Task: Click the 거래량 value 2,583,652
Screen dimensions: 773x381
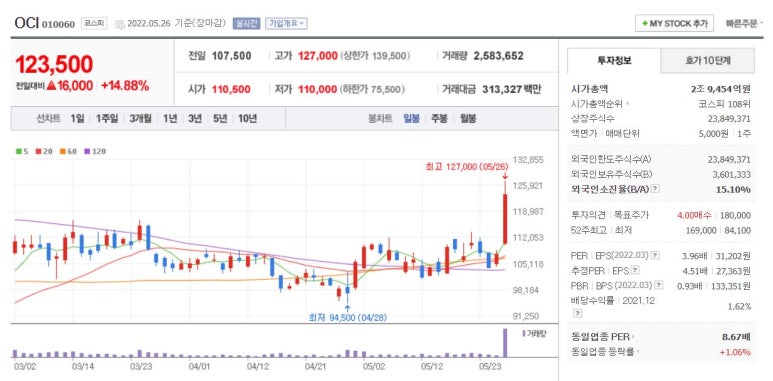Action: (498, 56)
